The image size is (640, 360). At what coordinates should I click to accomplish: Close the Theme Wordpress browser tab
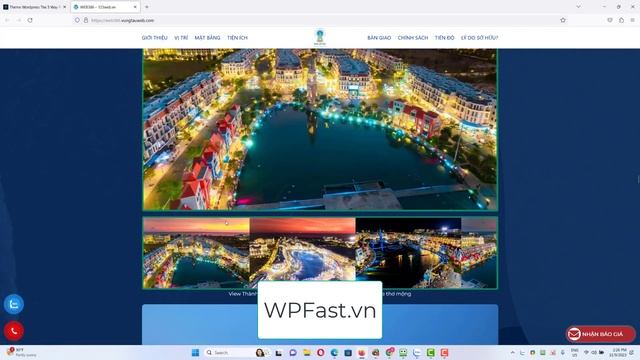click(x=64, y=7)
